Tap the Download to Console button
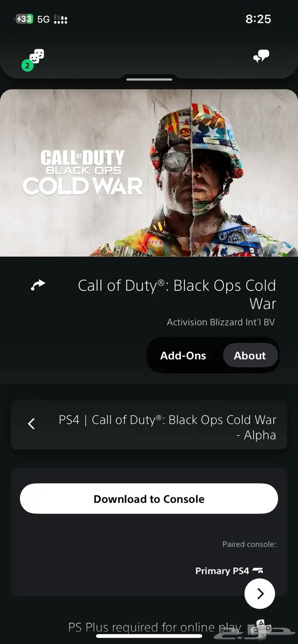Viewport: 298px width, 644px height. click(149, 499)
